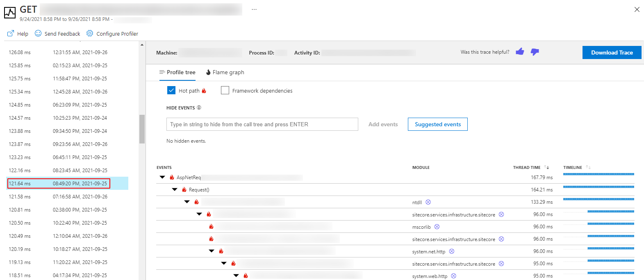Click the hide events text input field
644x280 pixels.
tap(262, 124)
